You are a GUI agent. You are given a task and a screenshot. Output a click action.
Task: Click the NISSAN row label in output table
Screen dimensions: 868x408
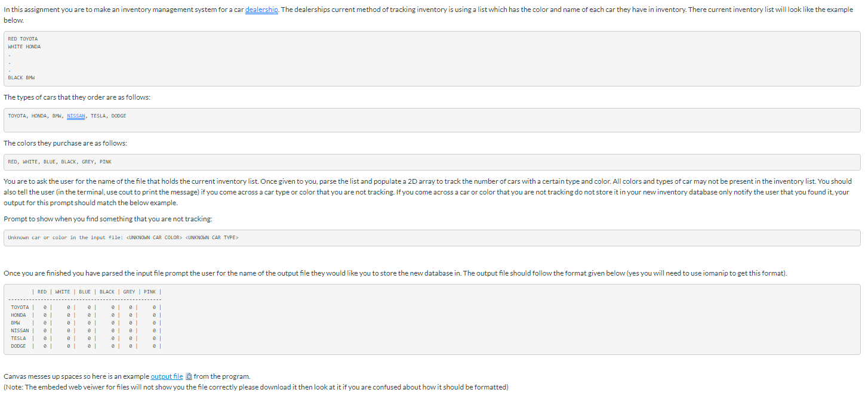pos(20,330)
